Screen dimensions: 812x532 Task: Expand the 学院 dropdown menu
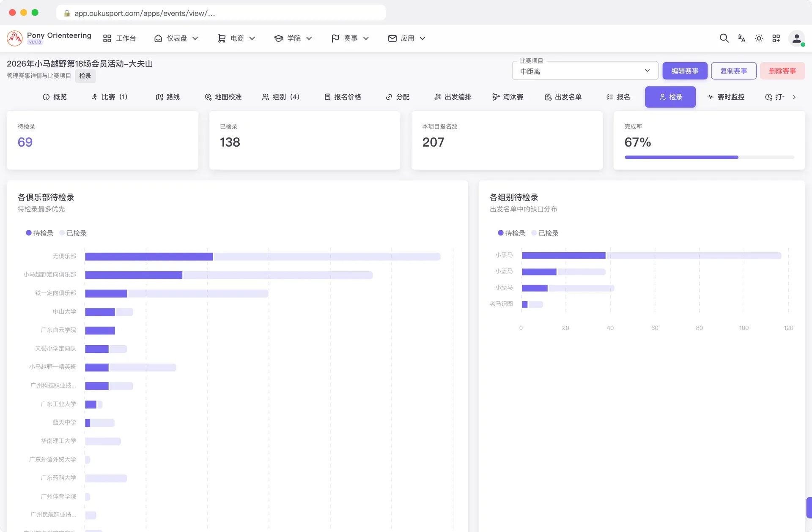[x=293, y=38]
